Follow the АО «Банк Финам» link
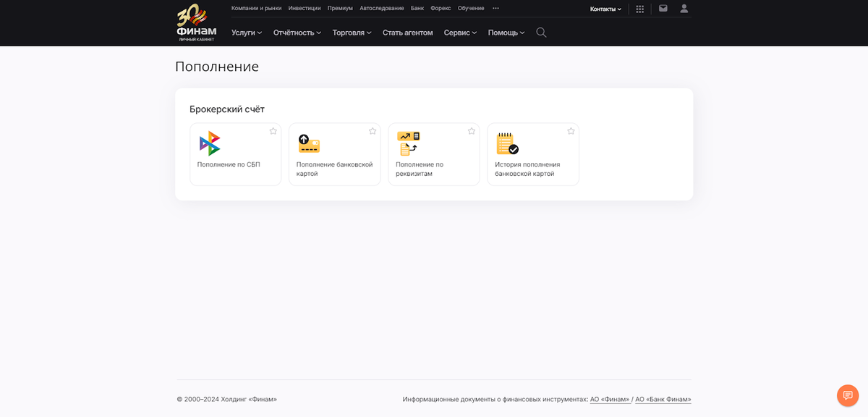 point(663,399)
